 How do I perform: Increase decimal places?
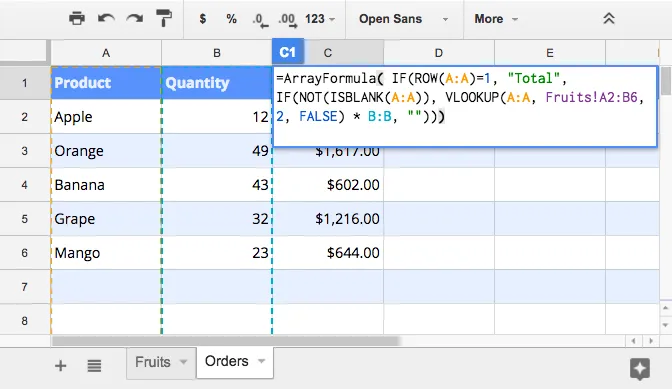(x=288, y=20)
